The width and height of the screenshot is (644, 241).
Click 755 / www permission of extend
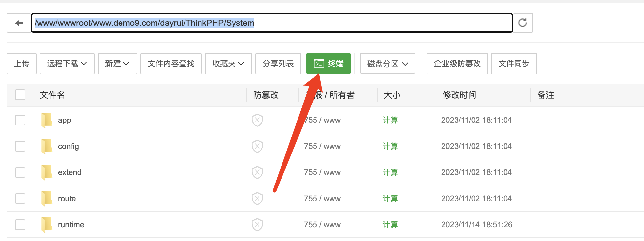(x=322, y=172)
